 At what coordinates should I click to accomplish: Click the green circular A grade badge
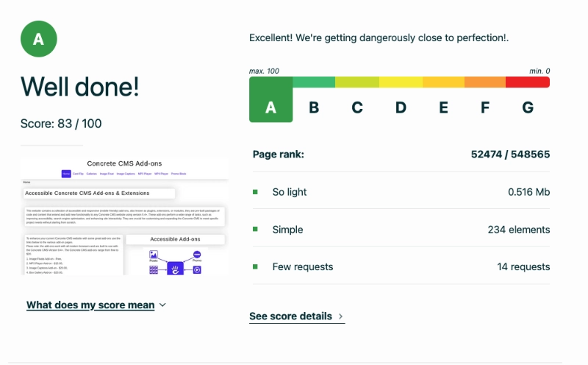point(39,39)
